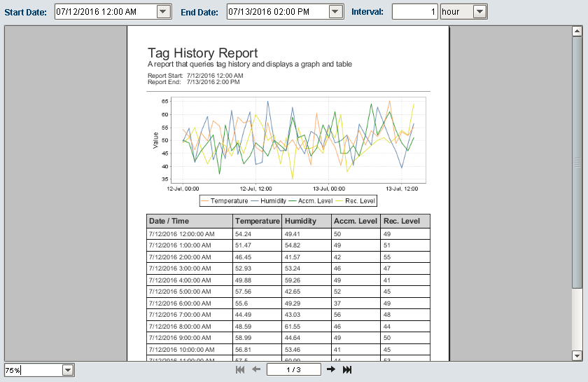The width and height of the screenshot is (588, 382).
Task: Click the Start Date text field
Action: click(105, 12)
